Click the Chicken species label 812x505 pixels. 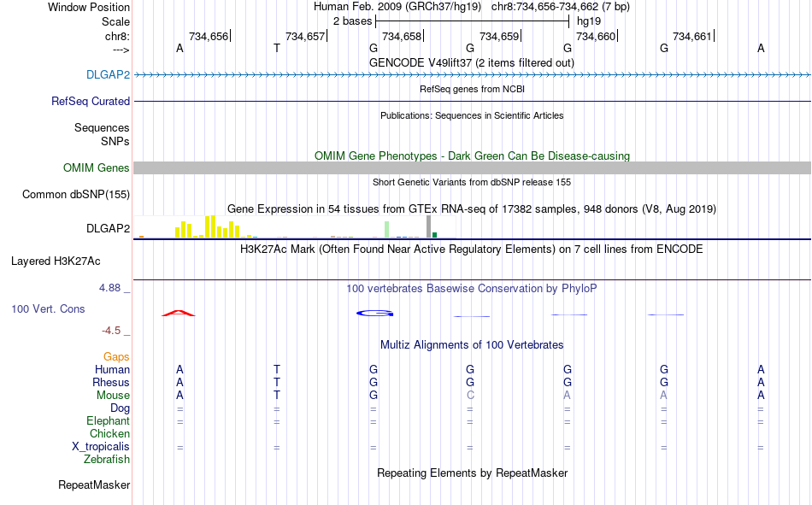point(109,433)
